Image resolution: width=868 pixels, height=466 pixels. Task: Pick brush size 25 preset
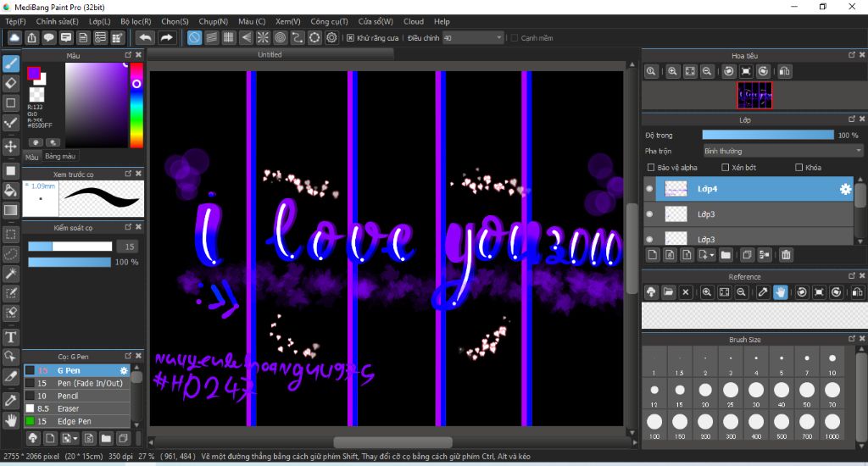click(x=731, y=393)
